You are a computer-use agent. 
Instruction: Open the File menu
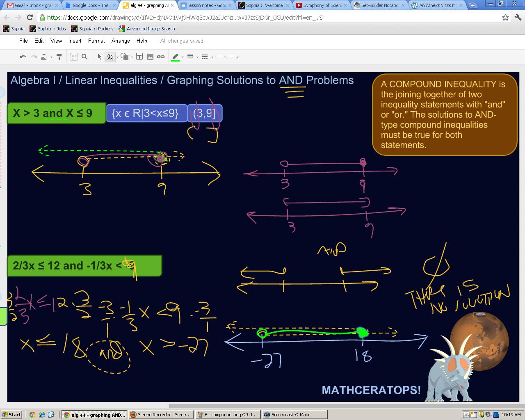(23, 41)
